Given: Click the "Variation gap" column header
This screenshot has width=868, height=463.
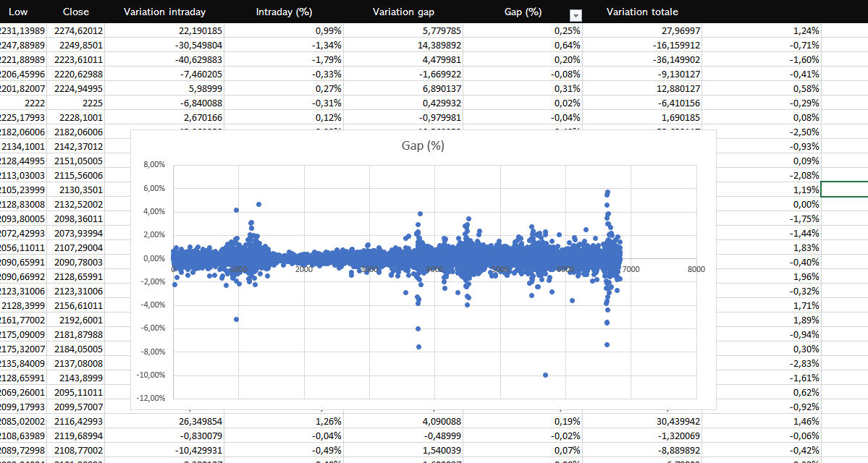Looking at the screenshot, I should click(403, 12).
